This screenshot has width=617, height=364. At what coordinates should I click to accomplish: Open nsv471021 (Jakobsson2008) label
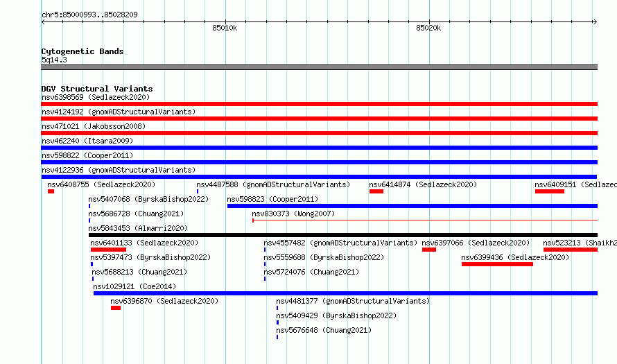pos(94,126)
